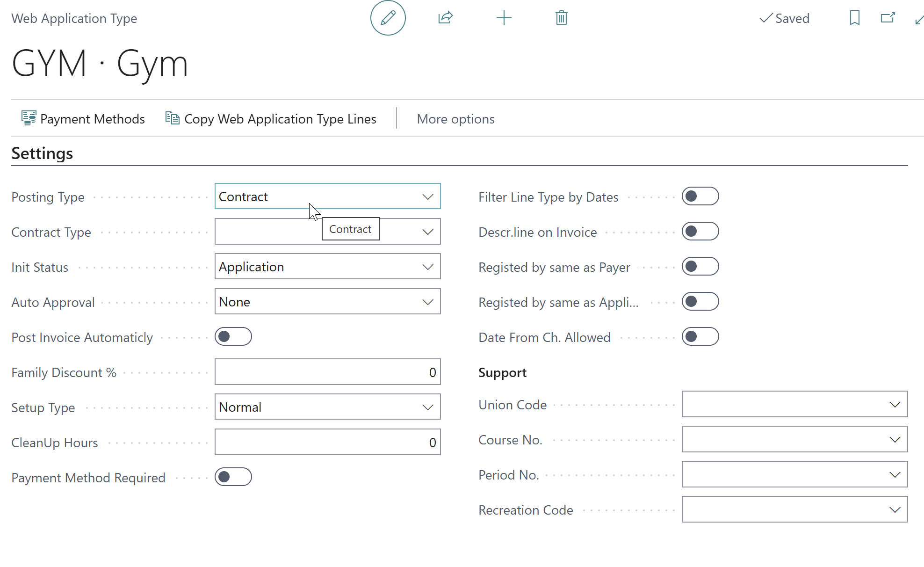
Task: Click the bookmark icon
Action: tap(854, 18)
